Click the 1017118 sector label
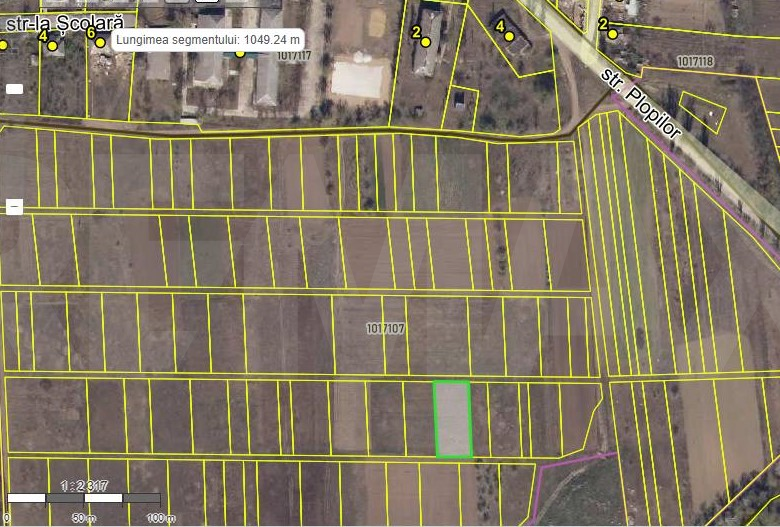 pyautogui.click(x=695, y=61)
